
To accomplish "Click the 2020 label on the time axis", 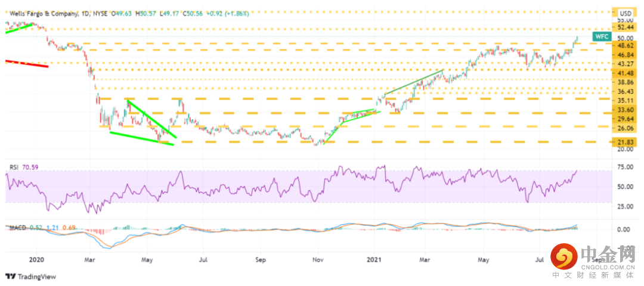I will click(x=36, y=260).
